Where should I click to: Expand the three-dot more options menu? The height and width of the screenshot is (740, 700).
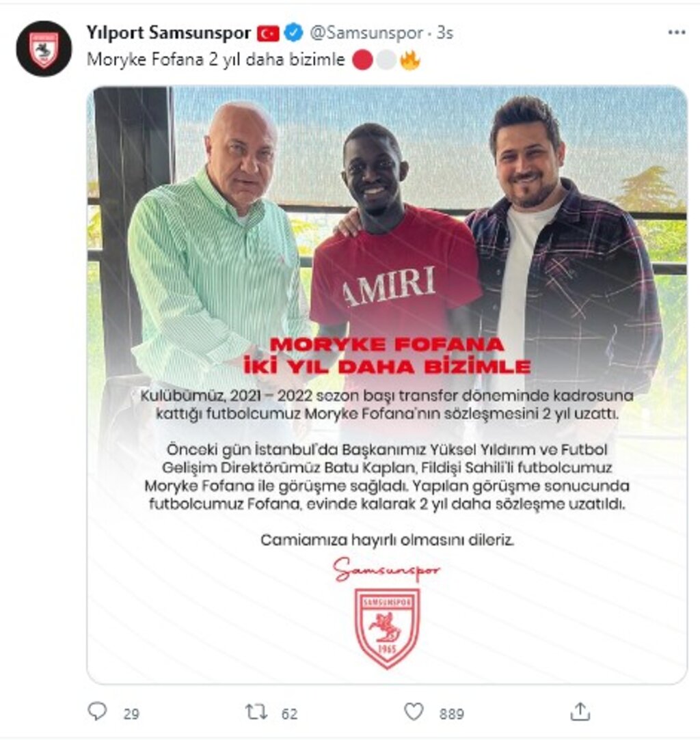676,33
